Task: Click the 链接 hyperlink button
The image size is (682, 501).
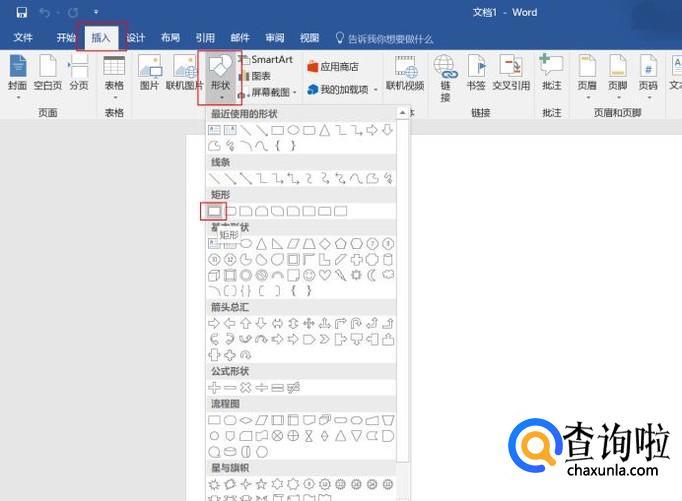Action: (x=445, y=78)
